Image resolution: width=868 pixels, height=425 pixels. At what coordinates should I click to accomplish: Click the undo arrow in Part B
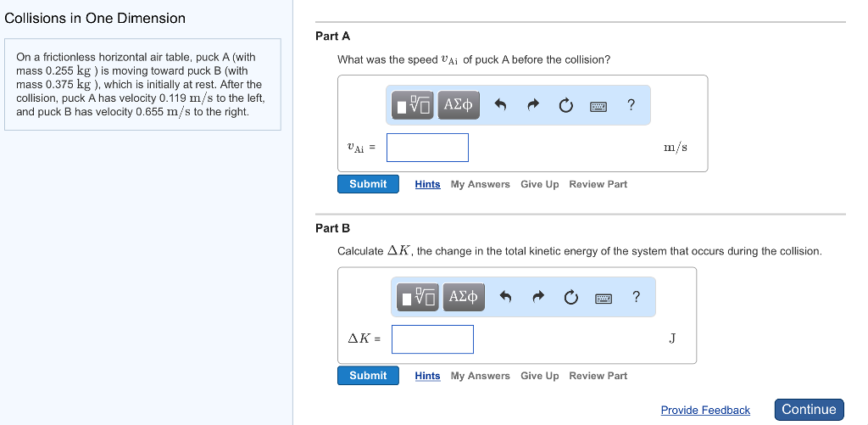tap(506, 297)
